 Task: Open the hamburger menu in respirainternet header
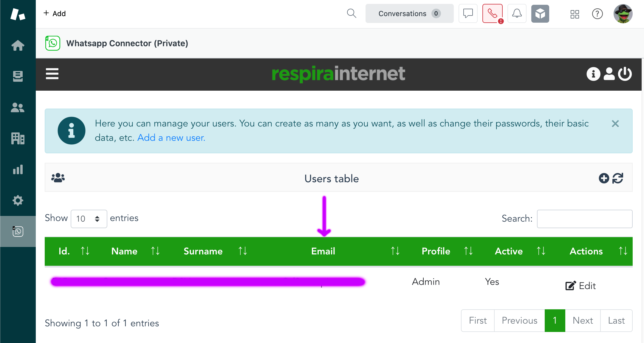(52, 74)
